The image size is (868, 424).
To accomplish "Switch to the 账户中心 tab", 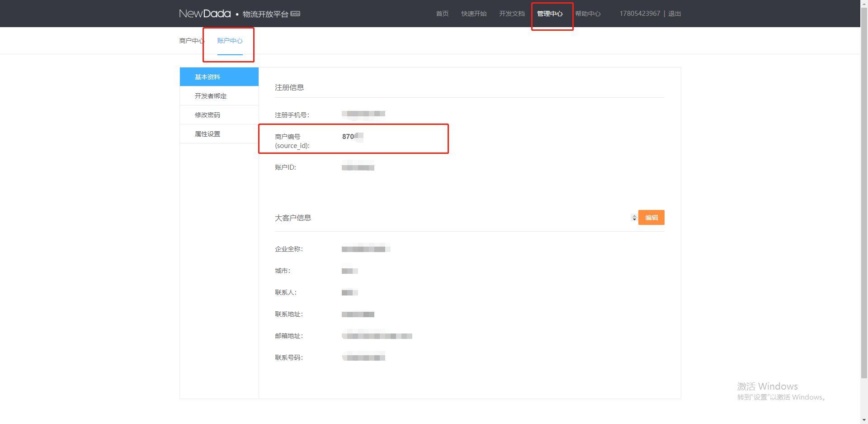I will (230, 41).
